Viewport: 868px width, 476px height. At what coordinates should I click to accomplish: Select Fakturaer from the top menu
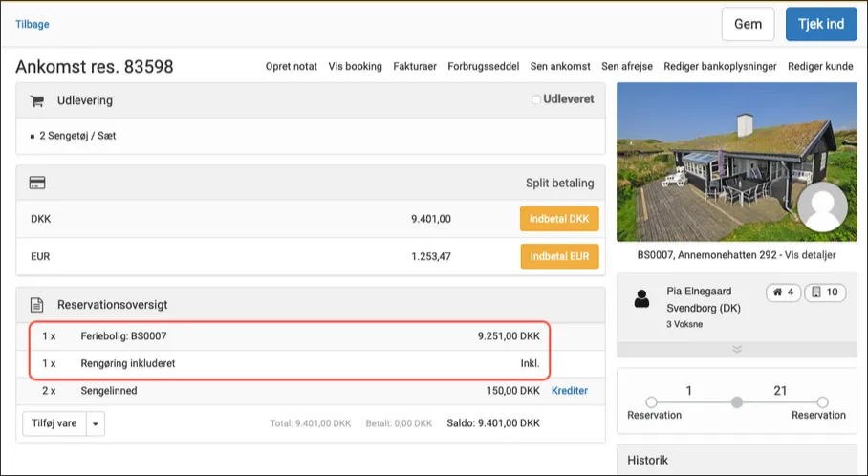point(414,67)
